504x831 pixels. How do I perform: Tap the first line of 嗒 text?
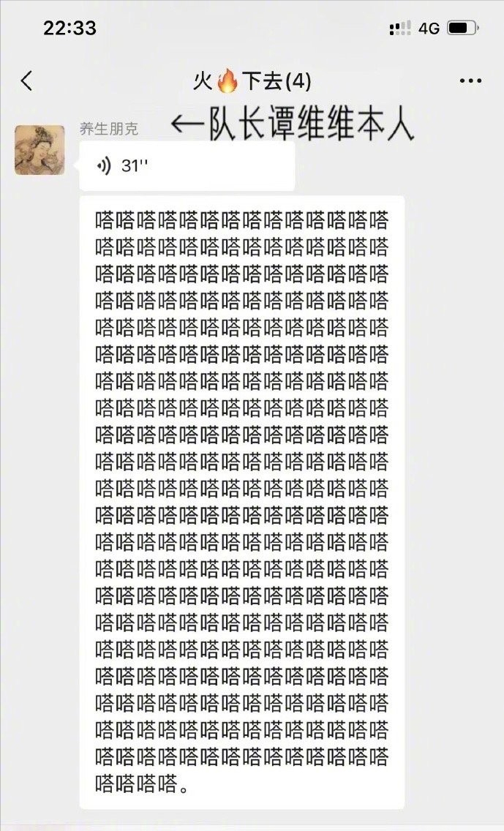[241, 220]
